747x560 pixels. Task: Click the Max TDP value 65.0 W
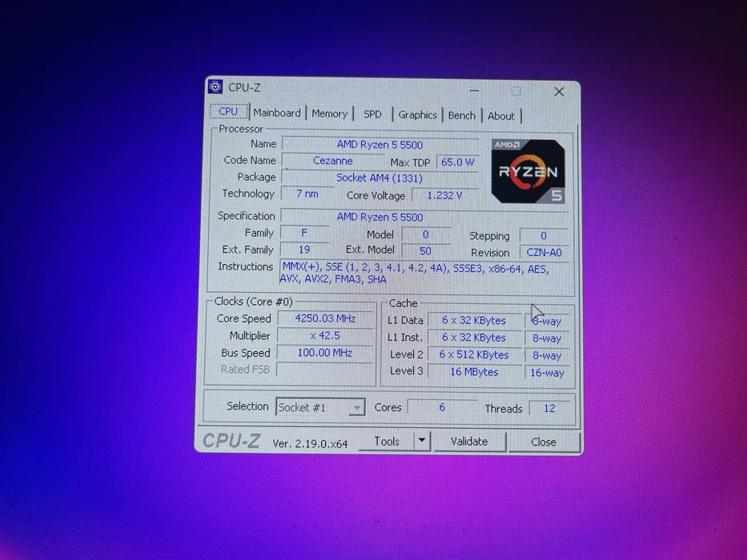click(x=457, y=162)
